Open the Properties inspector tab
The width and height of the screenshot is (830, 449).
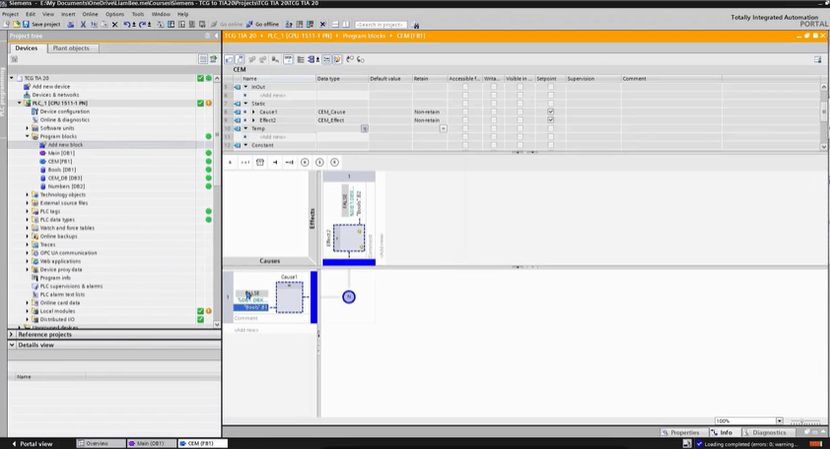(684, 432)
